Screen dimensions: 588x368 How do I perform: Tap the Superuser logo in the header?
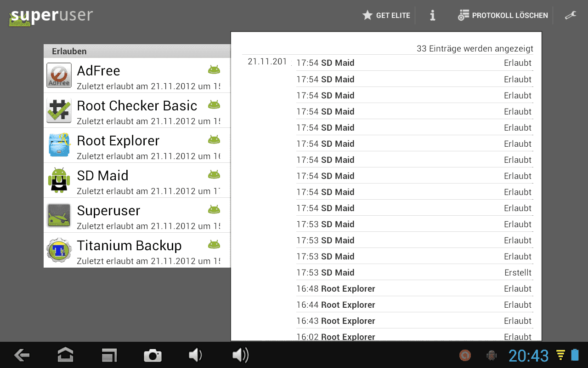pos(51,16)
